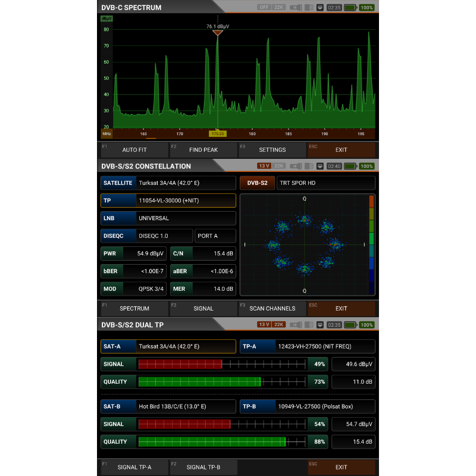
Task: Open TP selector 11054-VL-30000 (+NIT)
Action: (x=168, y=201)
